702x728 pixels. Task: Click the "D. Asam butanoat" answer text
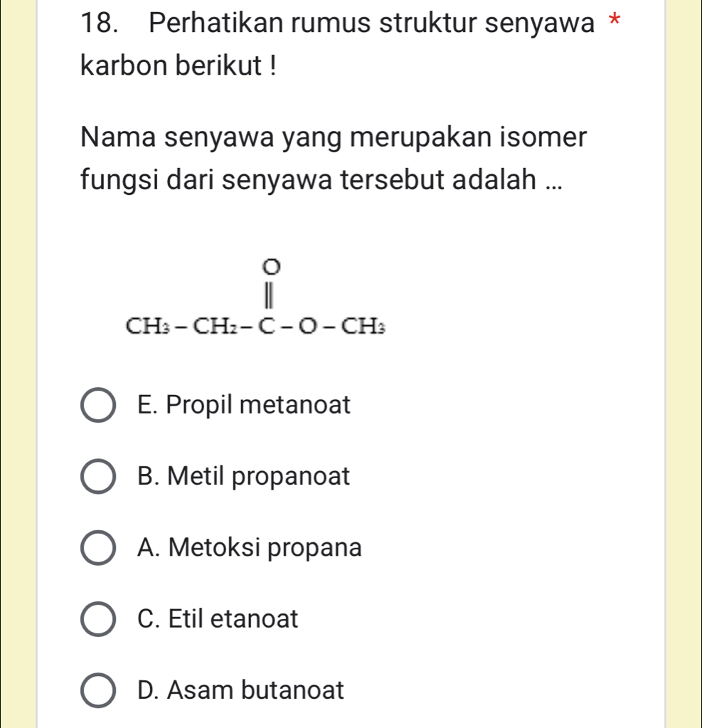point(242,690)
